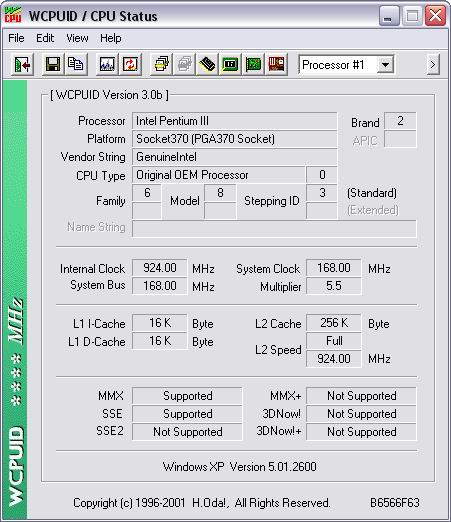Click the SSE2 Not Supported field

click(x=187, y=432)
